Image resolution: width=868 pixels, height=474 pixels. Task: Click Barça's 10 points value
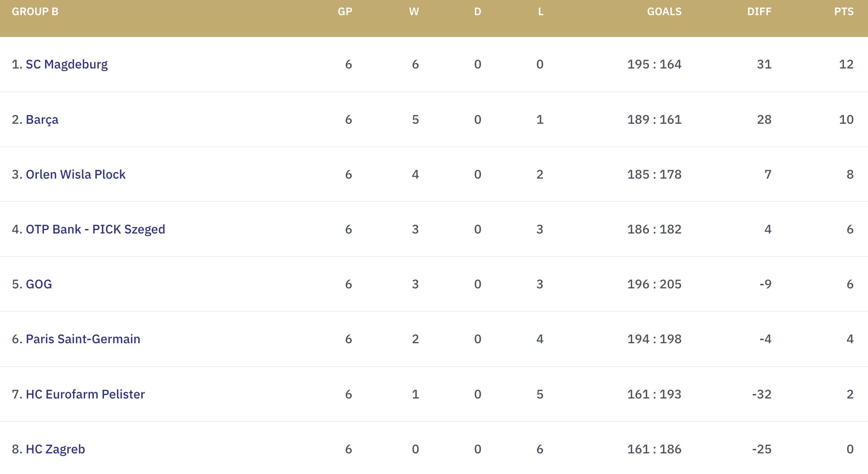[x=846, y=119]
